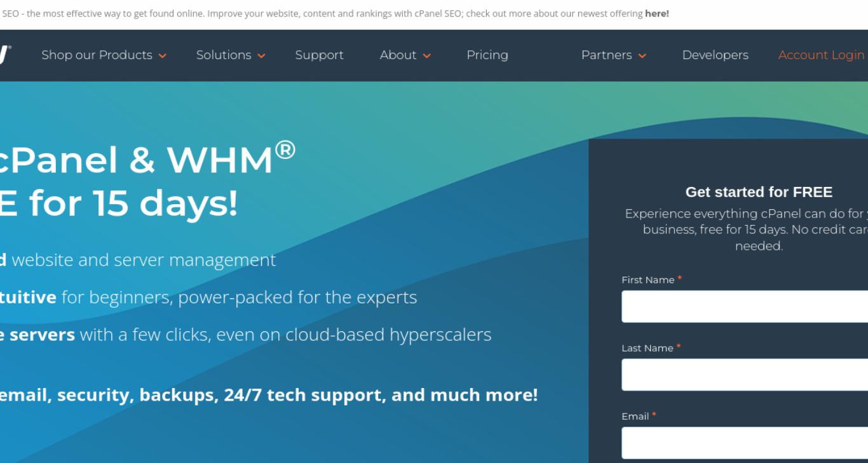Focus the Last Name input field

tap(745, 375)
